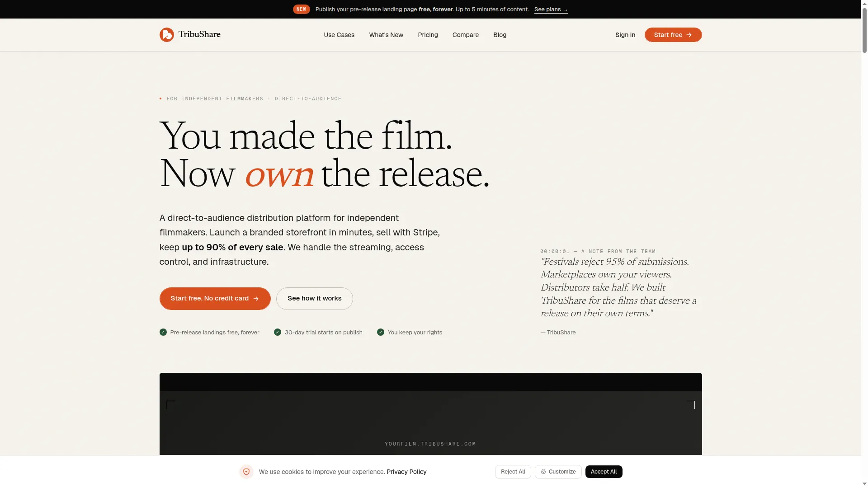Click the checkmark beside 30-day trial
The image size is (868, 488).
tap(278, 332)
